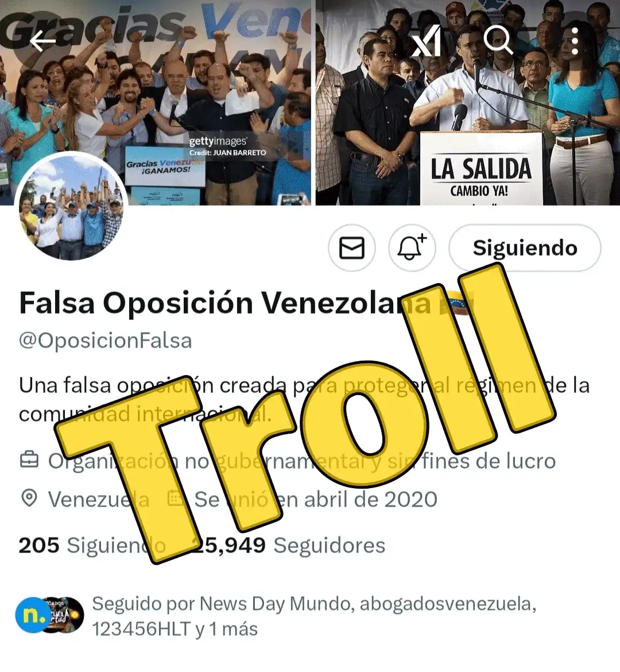Tap the calendar joined-date icon
620x672 pixels.
pos(175,499)
